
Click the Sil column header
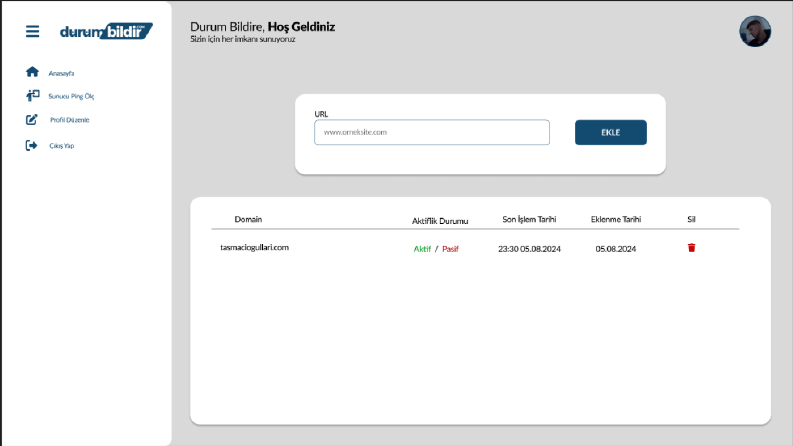point(691,219)
